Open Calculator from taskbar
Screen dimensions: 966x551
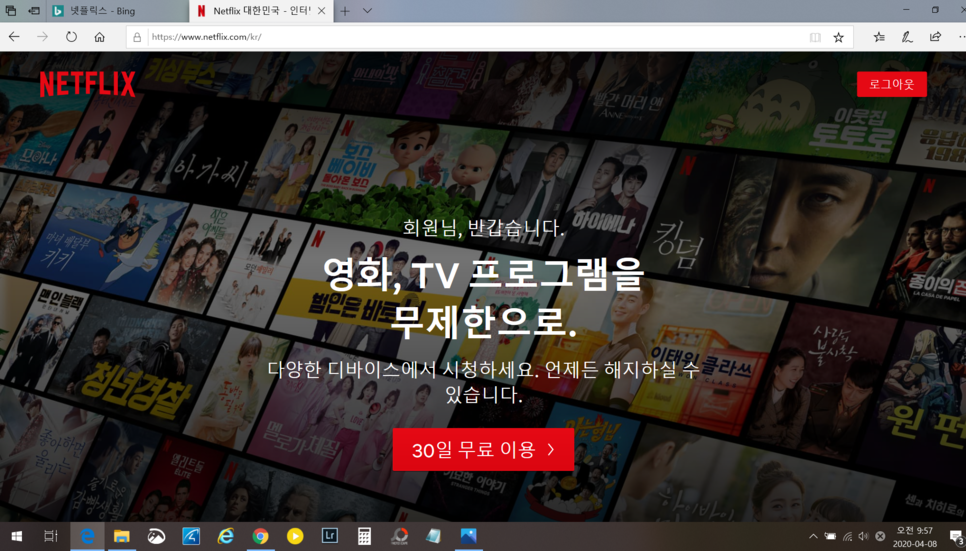(364, 536)
